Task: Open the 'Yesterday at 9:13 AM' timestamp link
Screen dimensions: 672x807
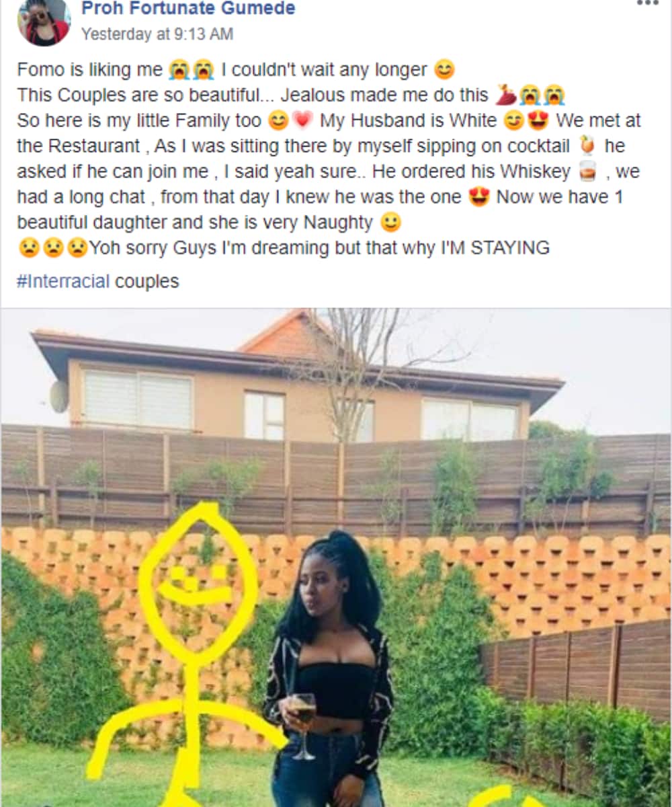Action: pos(157,34)
